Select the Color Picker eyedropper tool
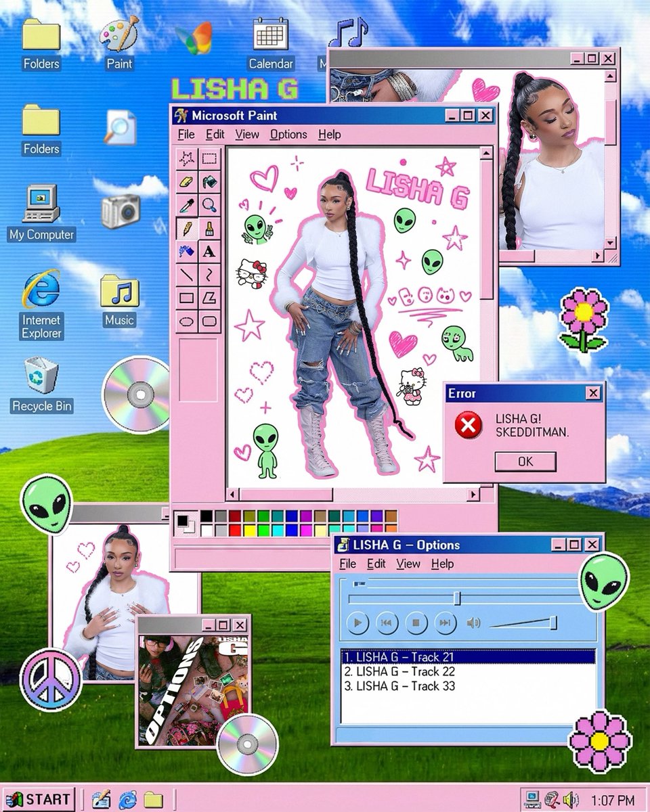650x812 pixels. pos(187,204)
